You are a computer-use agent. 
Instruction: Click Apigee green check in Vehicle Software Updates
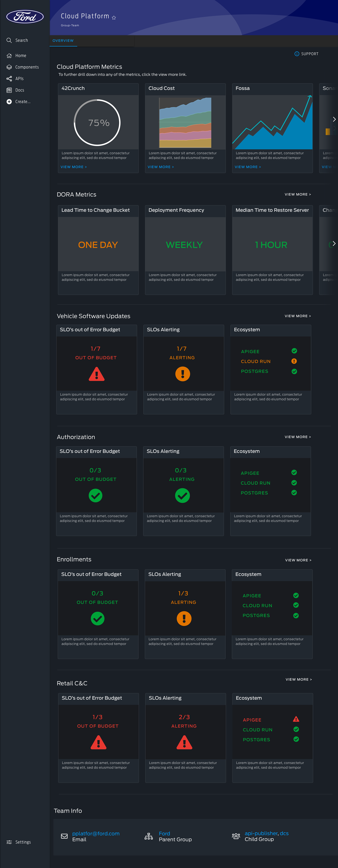[x=294, y=351]
